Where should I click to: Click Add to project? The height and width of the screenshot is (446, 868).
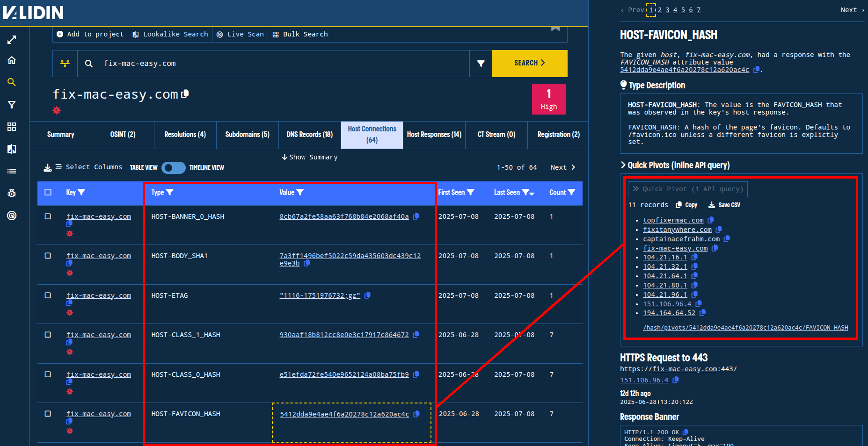(90, 34)
